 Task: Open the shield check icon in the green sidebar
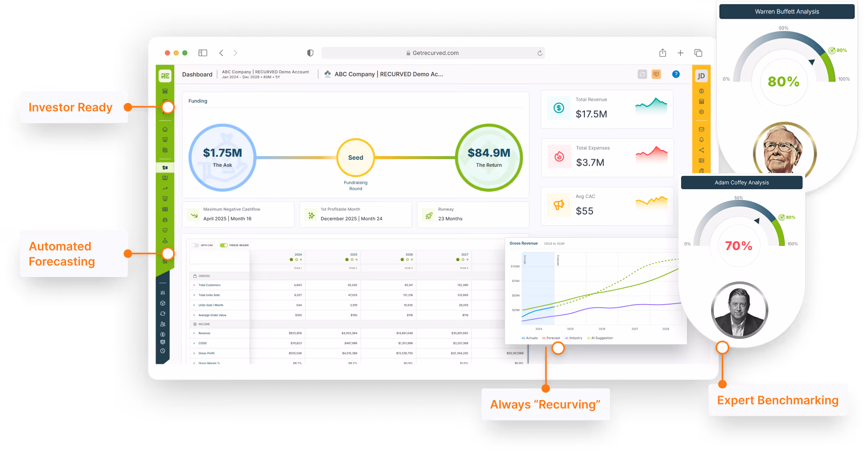click(165, 230)
